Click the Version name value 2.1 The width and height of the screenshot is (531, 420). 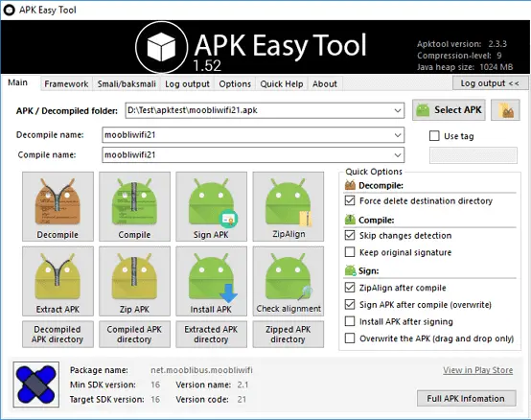[242, 385]
